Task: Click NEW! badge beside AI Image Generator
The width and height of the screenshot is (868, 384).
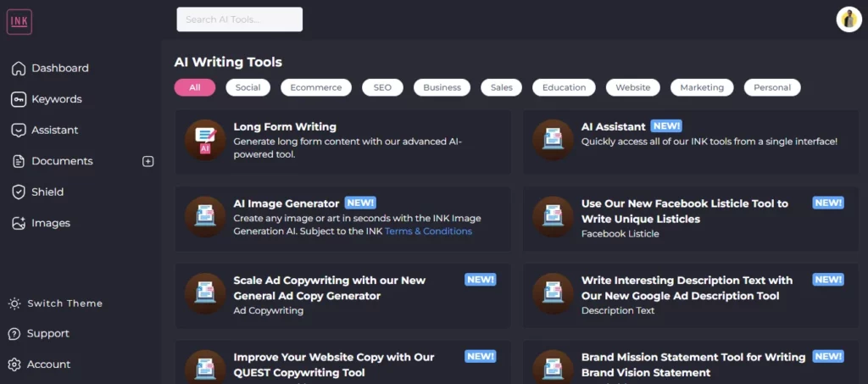Action: coord(360,203)
